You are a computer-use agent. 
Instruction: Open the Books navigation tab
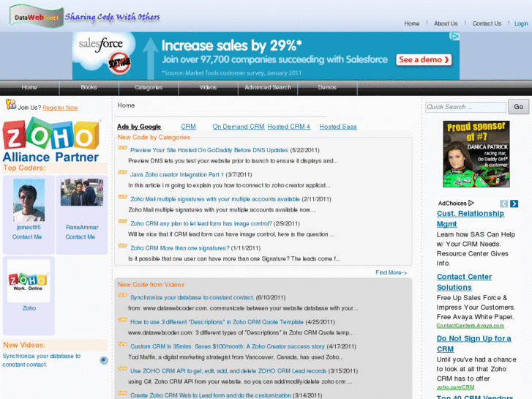pyautogui.click(x=89, y=88)
